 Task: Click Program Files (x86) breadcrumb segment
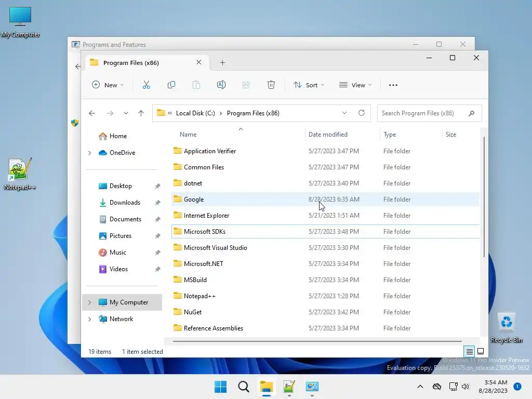click(253, 113)
